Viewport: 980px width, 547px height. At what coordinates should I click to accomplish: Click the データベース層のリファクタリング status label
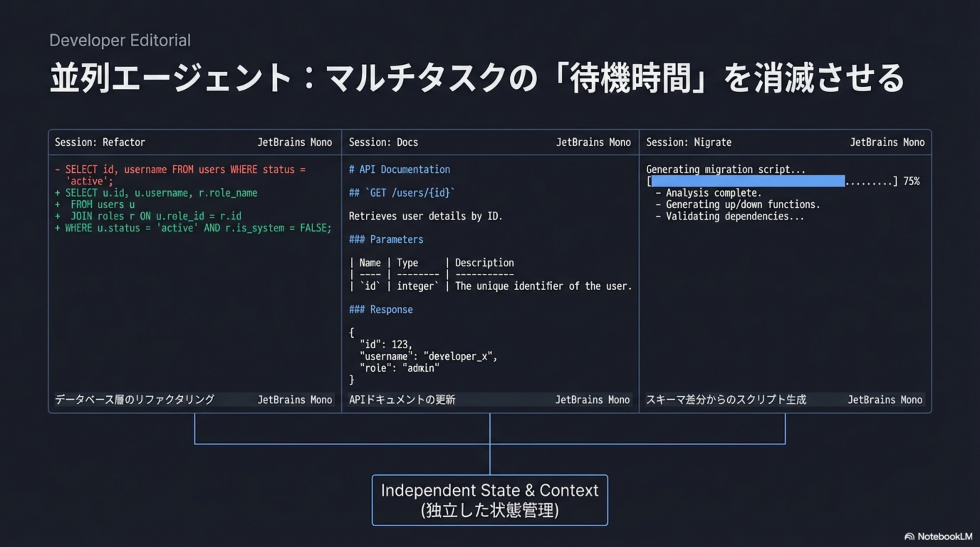(134, 400)
